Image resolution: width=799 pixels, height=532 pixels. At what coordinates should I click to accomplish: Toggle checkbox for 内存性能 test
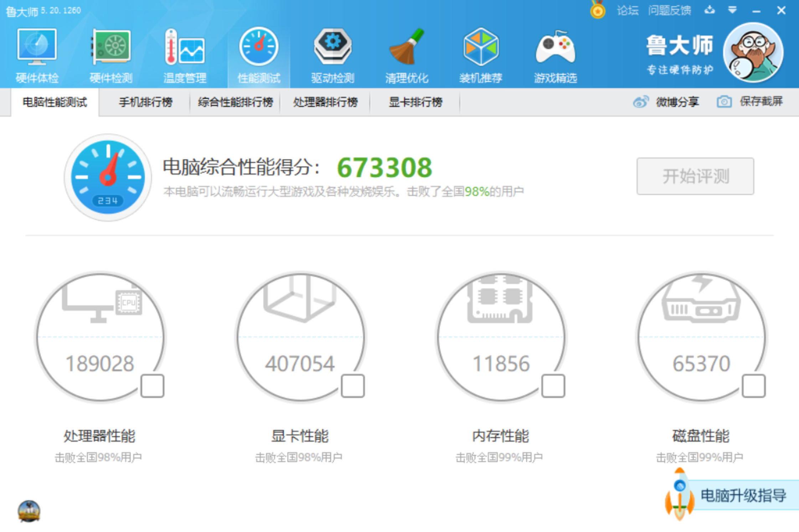[x=553, y=386]
